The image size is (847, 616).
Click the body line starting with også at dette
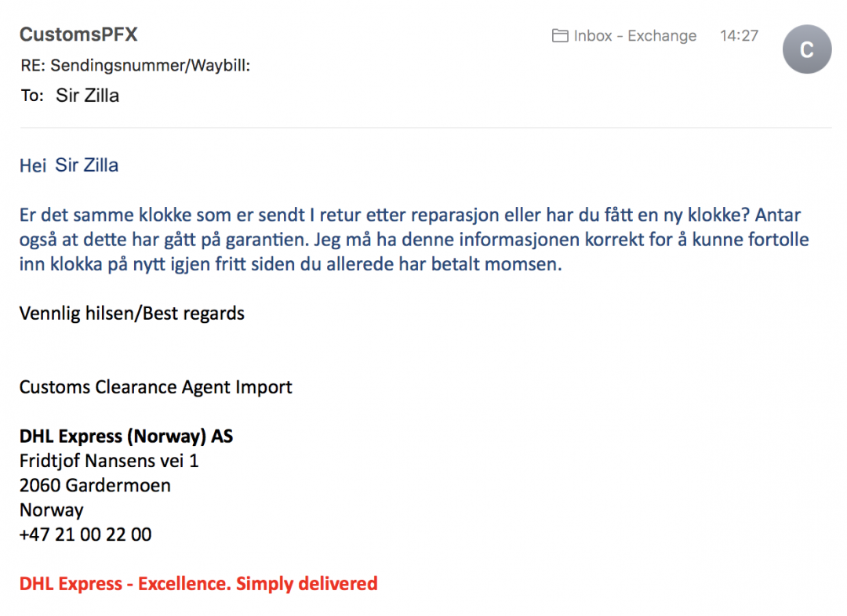(414, 240)
